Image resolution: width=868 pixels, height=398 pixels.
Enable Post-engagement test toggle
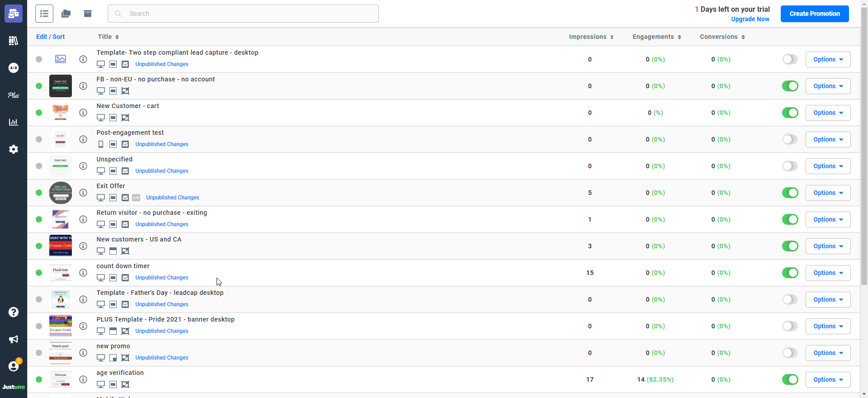[x=790, y=139]
